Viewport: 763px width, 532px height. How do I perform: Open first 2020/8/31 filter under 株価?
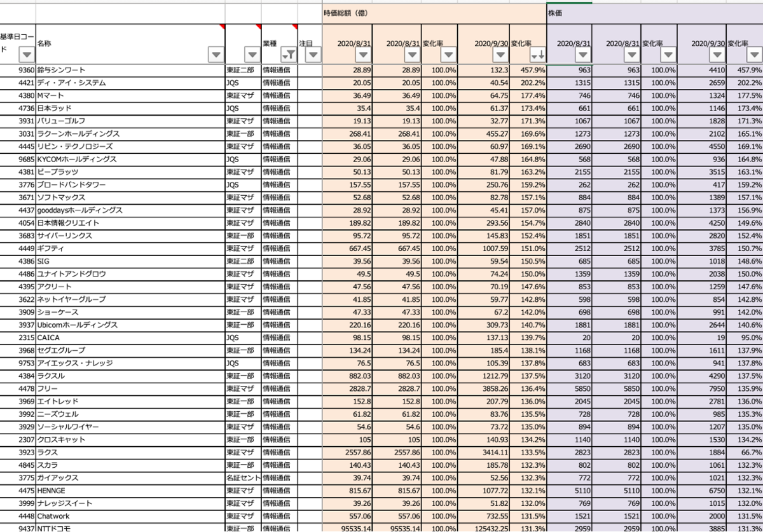point(583,55)
